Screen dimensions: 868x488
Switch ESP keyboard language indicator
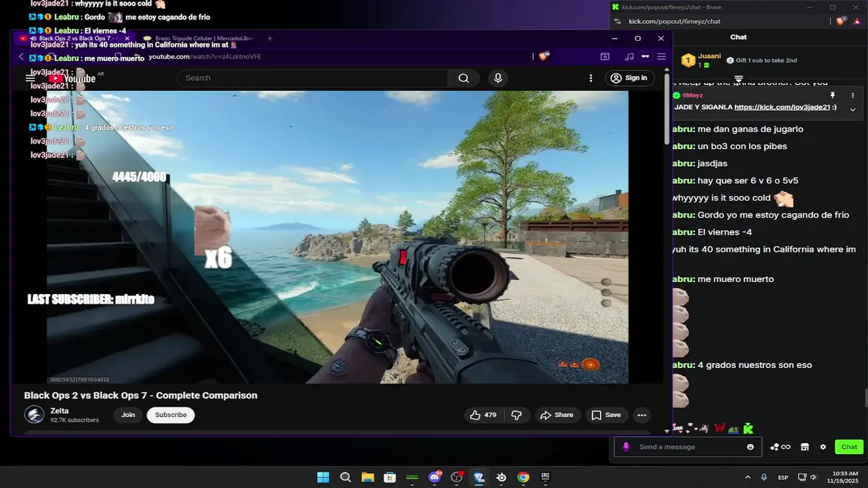[783, 477]
